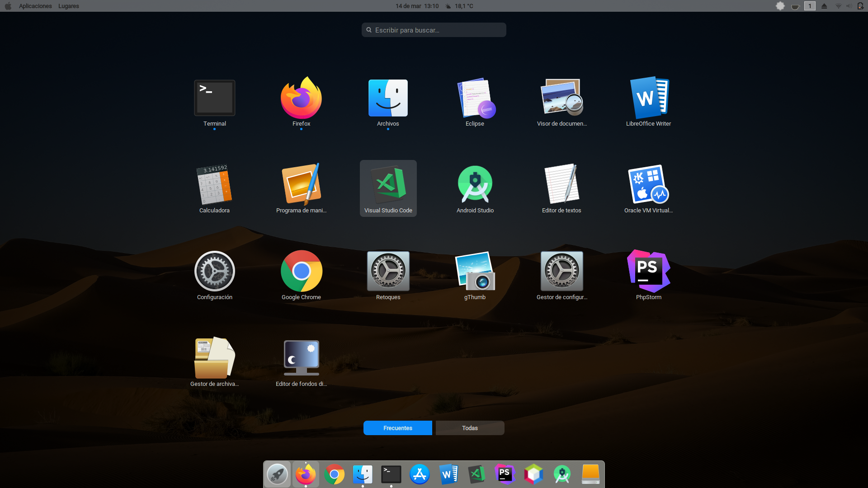Switch to the Frecuentes tab
Viewport: 868px width, 488px height.
coord(398,428)
